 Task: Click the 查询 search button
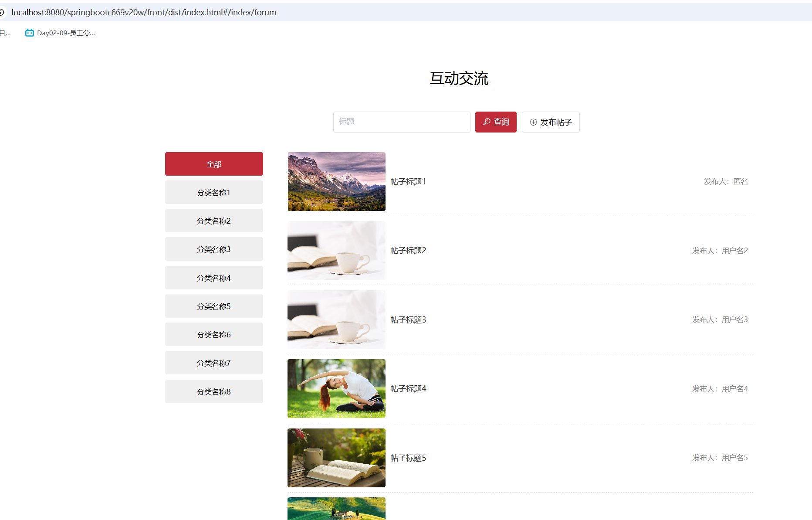[496, 122]
